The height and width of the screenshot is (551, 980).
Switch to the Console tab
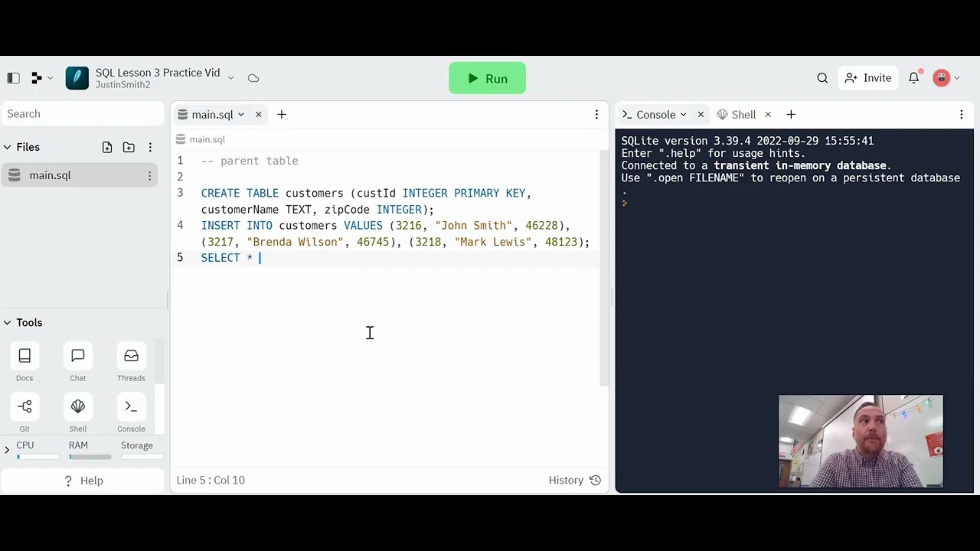tap(655, 115)
